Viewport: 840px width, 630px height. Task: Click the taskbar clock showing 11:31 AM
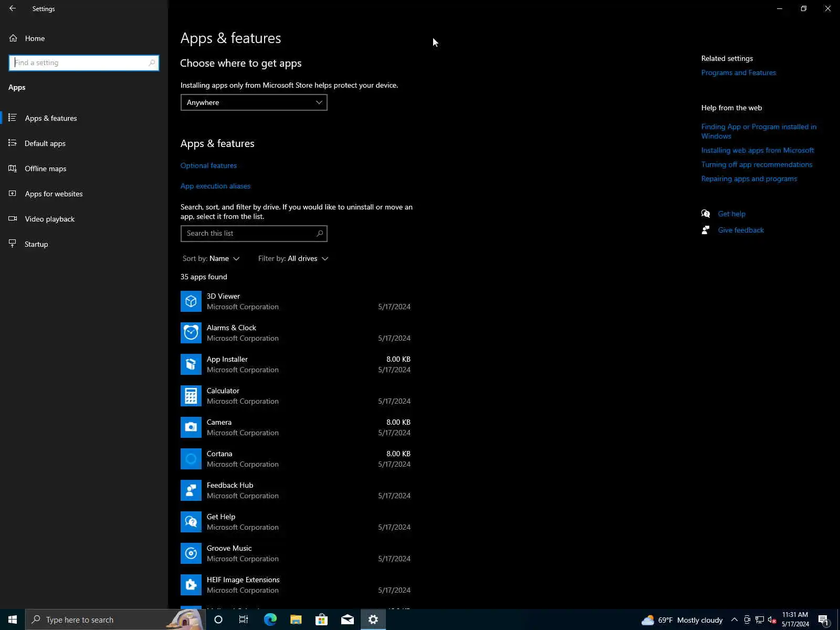795,619
